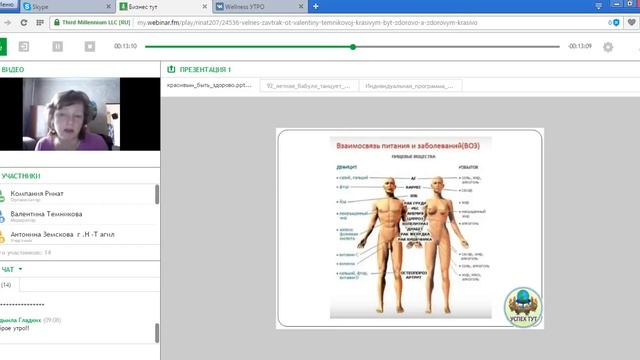Select participant Валентина Темникова
Image resolution: width=640 pixels, height=360 pixels.
click(x=78, y=216)
